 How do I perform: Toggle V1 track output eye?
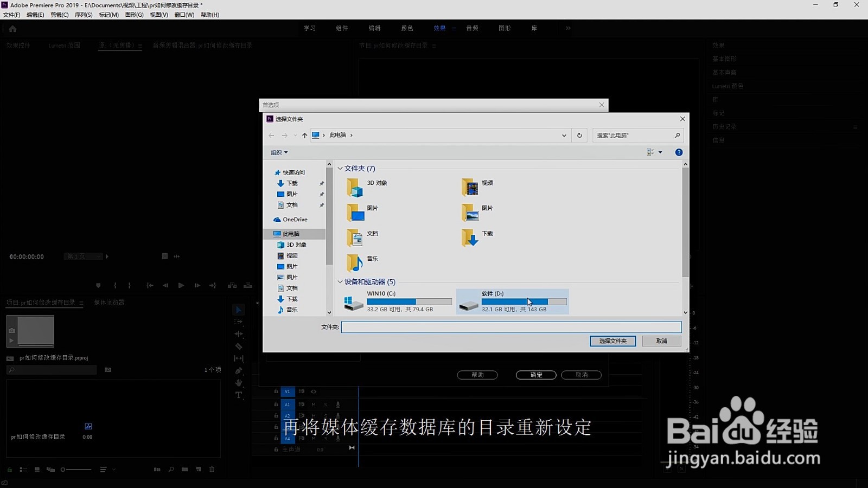coord(314,391)
